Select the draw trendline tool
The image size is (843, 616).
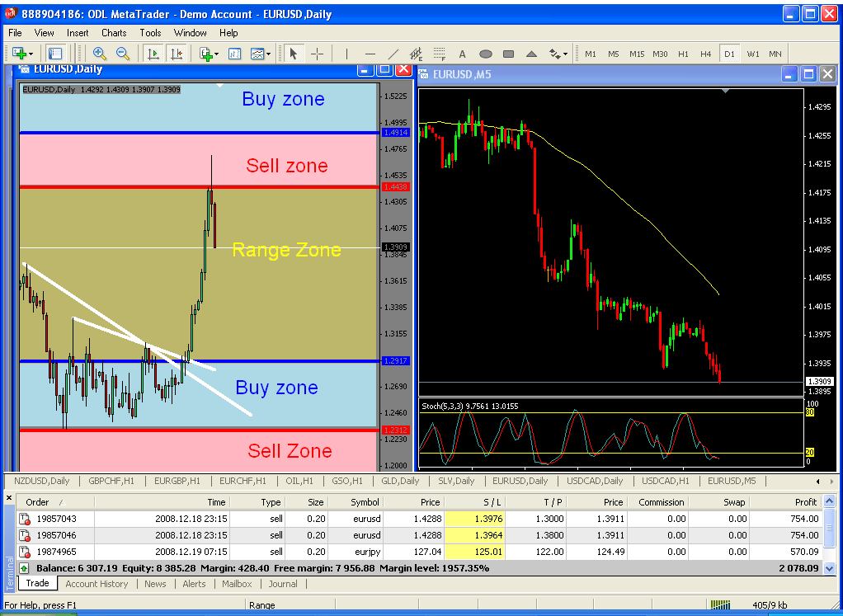click(393, 54)
